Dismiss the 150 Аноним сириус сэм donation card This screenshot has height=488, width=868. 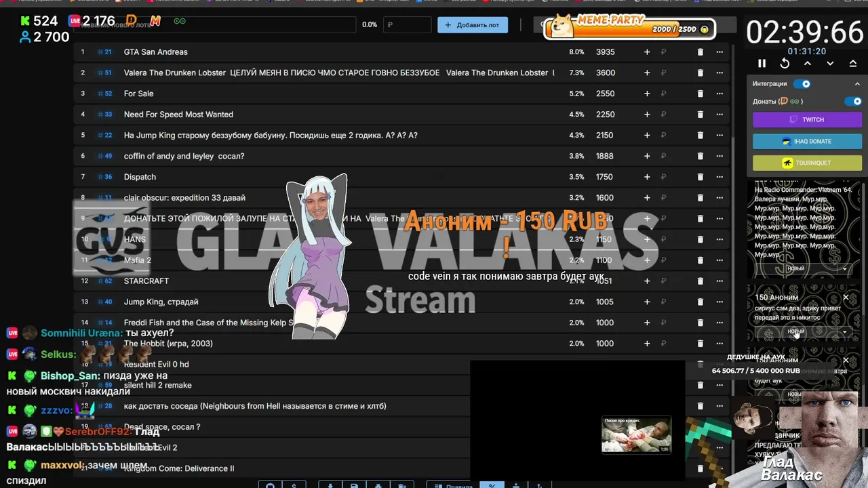tap(846, 298)
